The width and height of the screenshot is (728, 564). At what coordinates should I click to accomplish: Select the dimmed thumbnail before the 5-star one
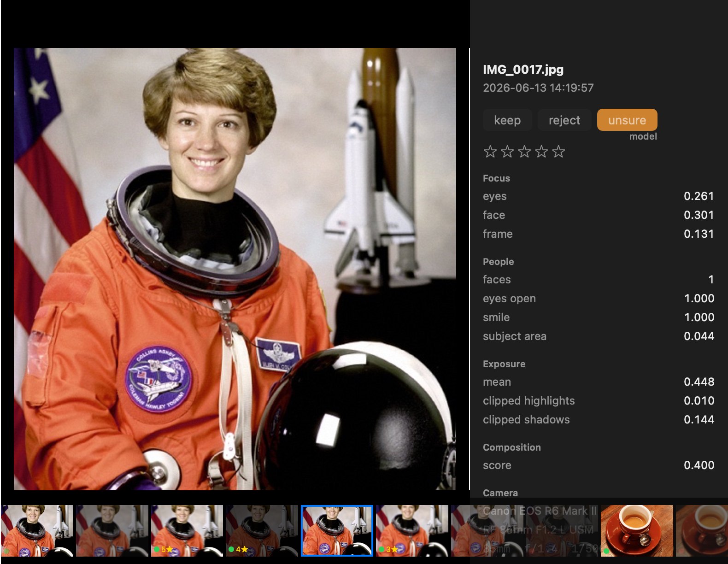click(x=112, y=531)
